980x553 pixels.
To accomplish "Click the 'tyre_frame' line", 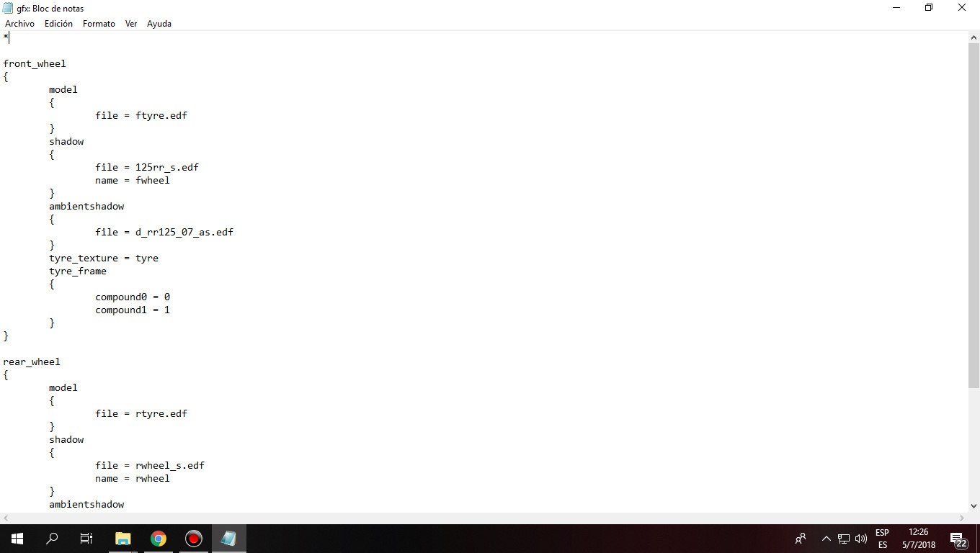I will tap(78, 271).
